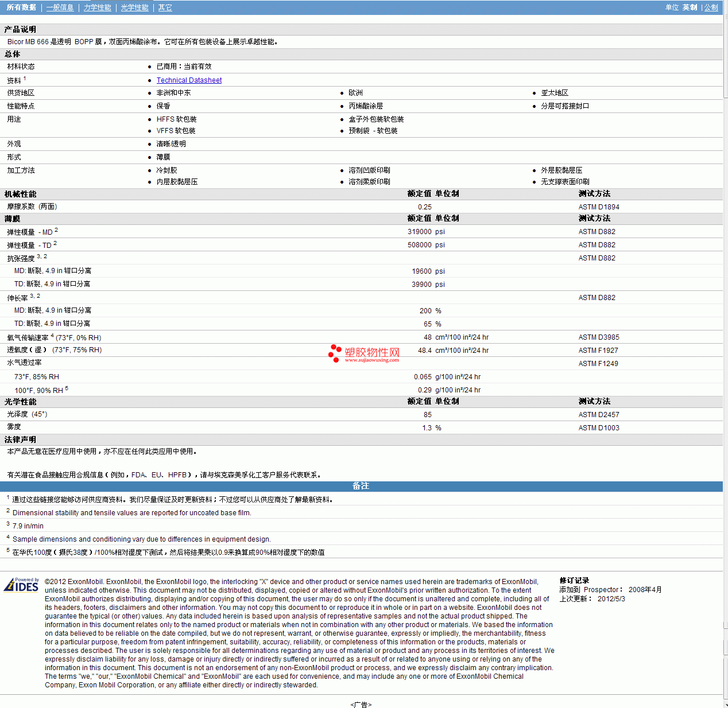Click the HFFS 软包装 entry
This screenshot has height=708, width=728.
click(x=176, y=119)
